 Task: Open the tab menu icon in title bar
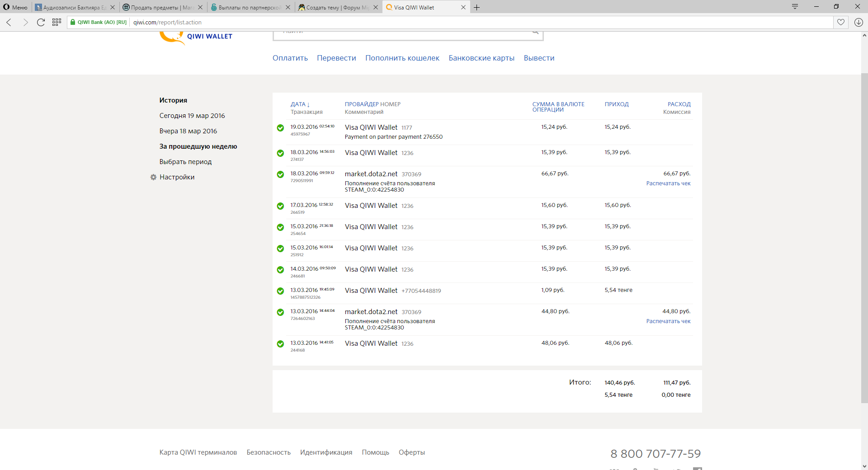coord(795,6)
